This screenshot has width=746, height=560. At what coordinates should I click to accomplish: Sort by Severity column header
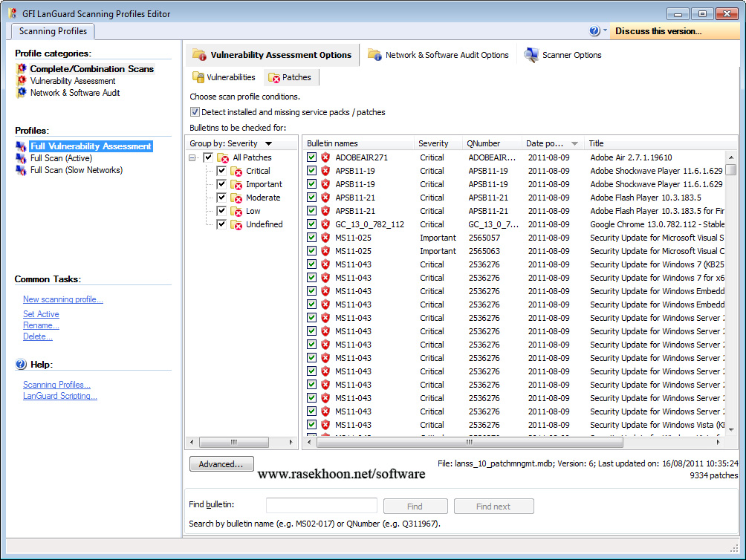pyautogui.click(x=438, y=143)
